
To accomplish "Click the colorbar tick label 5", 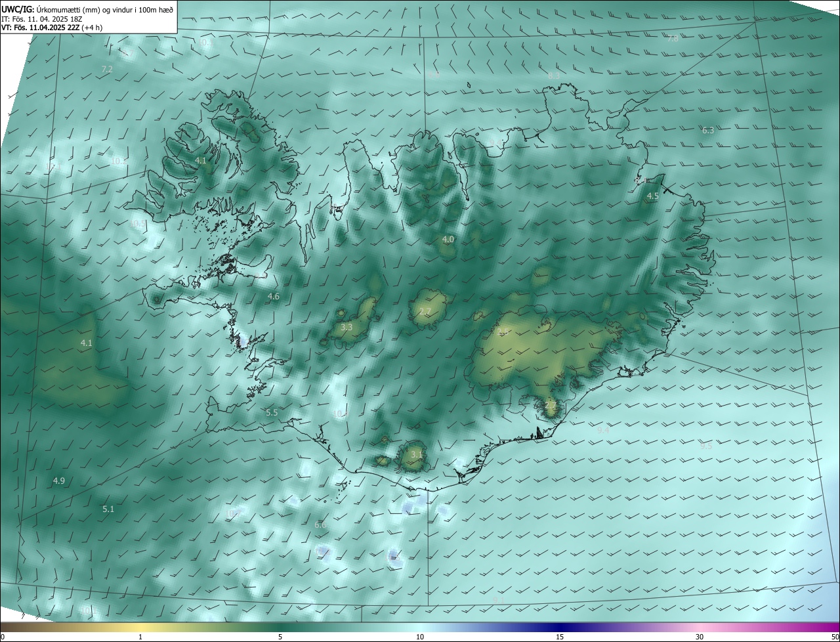I will coord(280,637).
